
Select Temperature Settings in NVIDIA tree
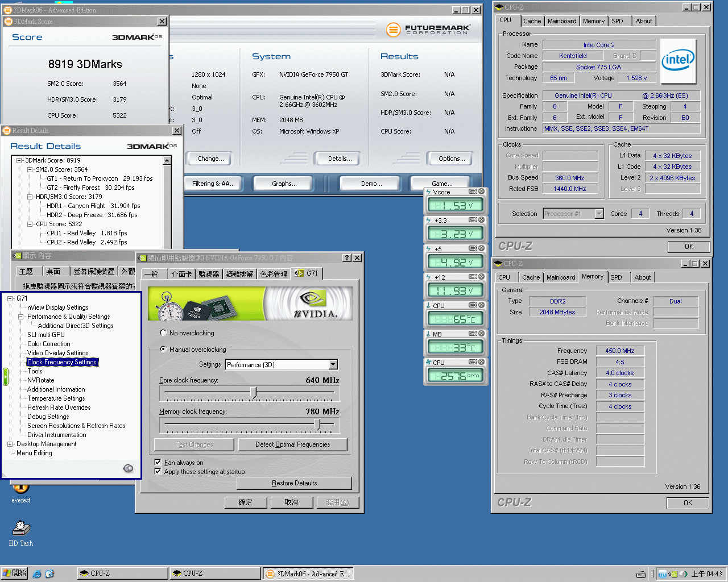pos(56,398)
